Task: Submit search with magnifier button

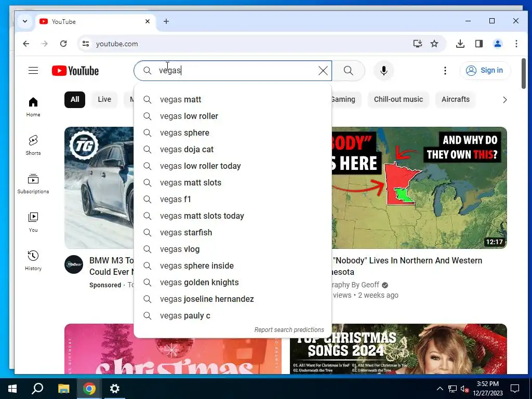Action: (x=349, y=71)
